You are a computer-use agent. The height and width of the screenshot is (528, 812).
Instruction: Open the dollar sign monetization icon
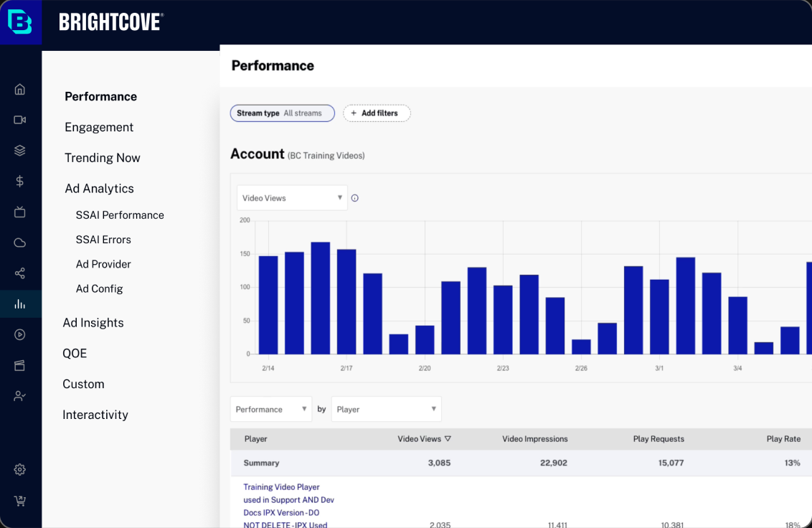pyautogui.click(x=19, y=181)
